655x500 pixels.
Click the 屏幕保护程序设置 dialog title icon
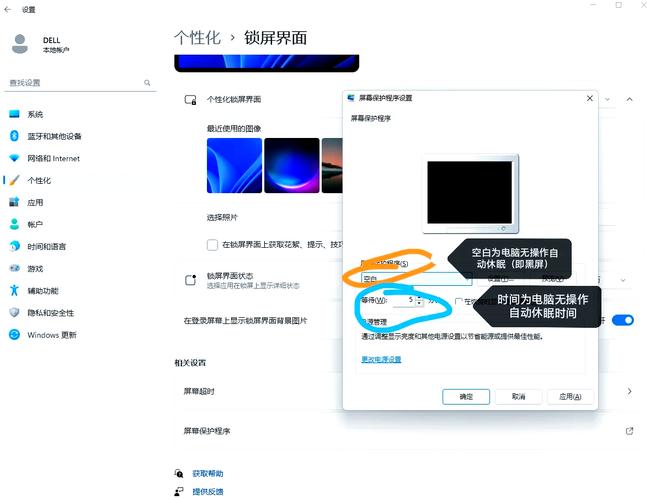click(x=351, y=98)
